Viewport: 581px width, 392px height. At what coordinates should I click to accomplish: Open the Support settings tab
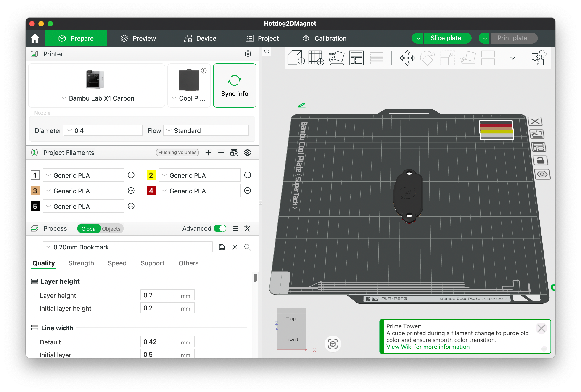[152, 263]
